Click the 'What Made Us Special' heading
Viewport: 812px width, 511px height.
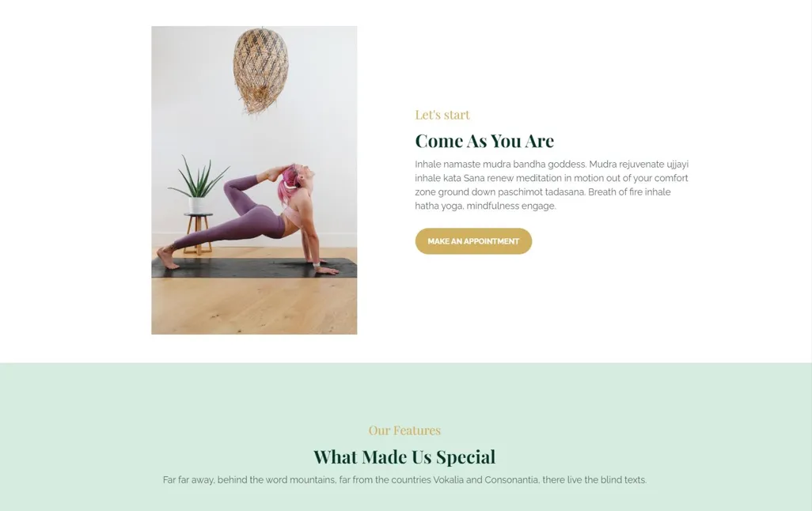click(x=404, y=456)
